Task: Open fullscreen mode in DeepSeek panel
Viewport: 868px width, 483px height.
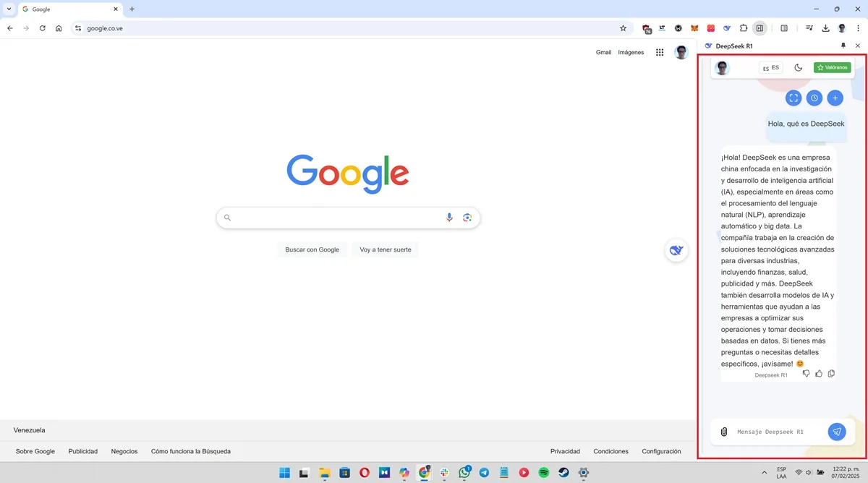Action: [793, 98]
